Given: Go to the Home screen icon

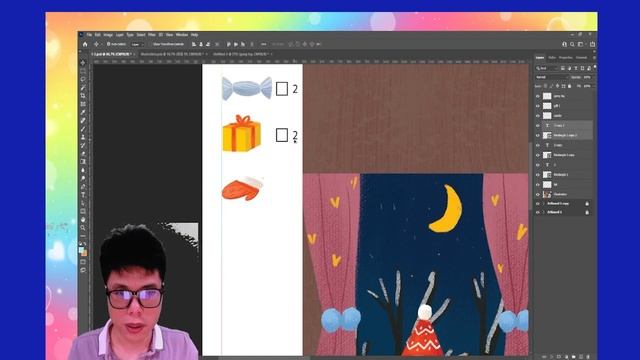Looking at the screenshot, I should pyautogui.click(x=85, y=44).
